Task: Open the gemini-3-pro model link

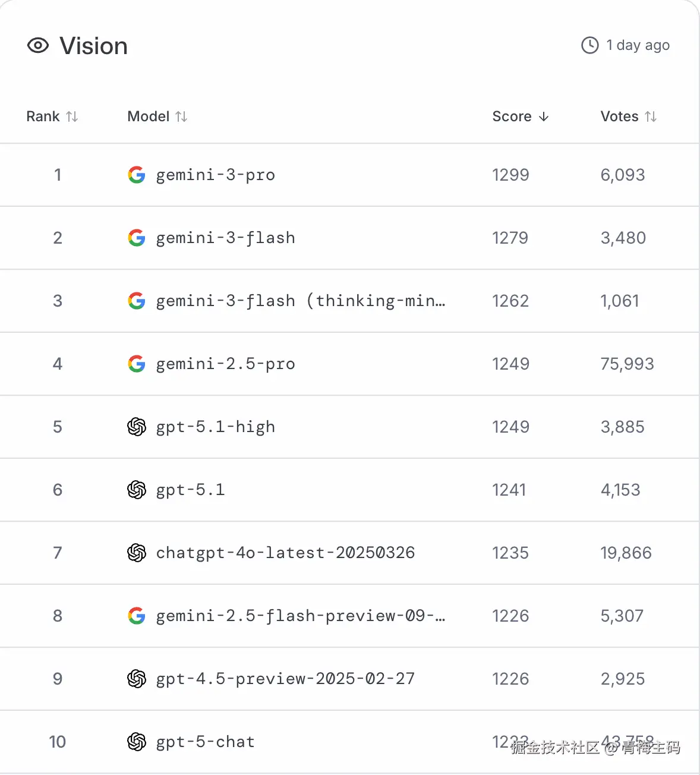Action: (215, 175)
